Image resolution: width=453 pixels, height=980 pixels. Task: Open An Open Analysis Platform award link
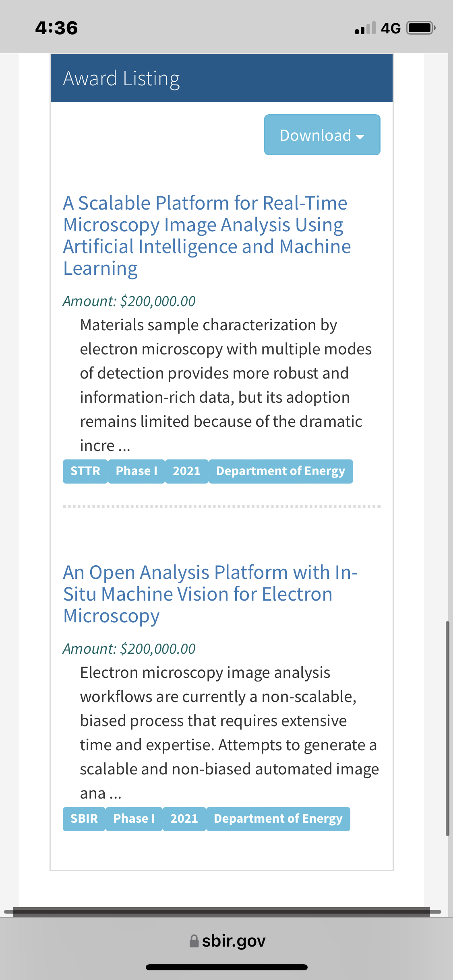210,594
